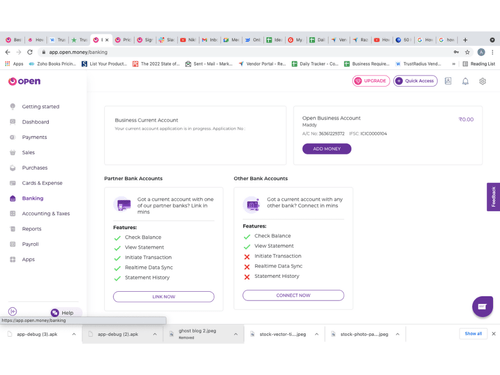This screenshot has width=500, height=375.
Task: Reload the page with refresh icon
Action: [30, 52]
